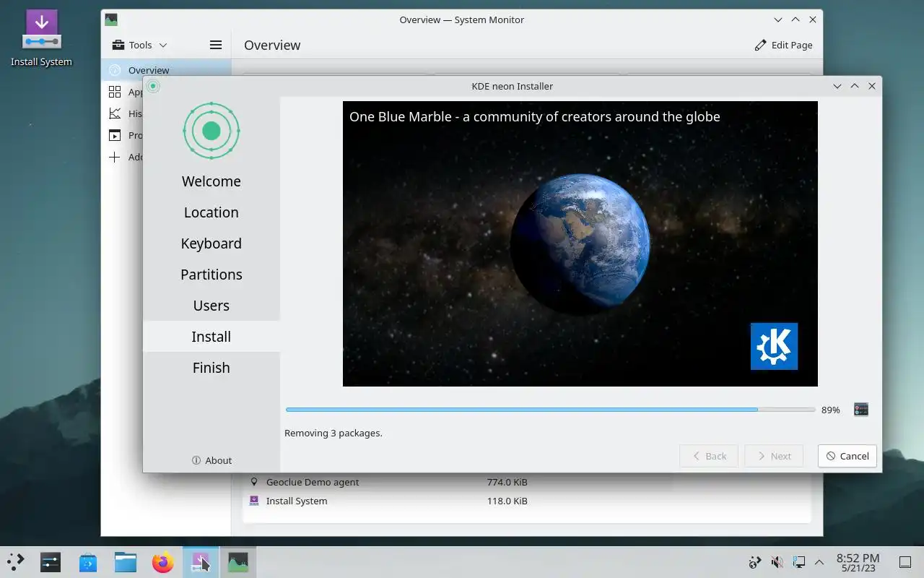Expand the hidden system tray icons
Viewport: 924px width, 578px height.
point(819,562)
